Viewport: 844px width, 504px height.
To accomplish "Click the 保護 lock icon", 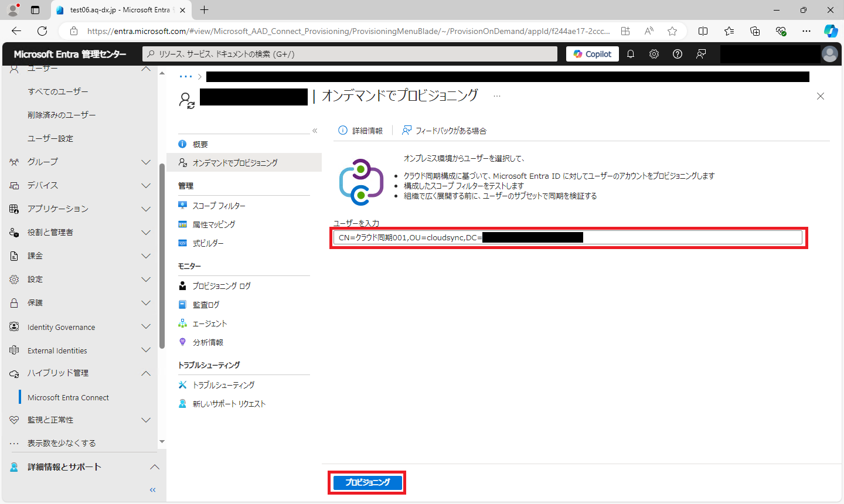I will pos(14,302).
